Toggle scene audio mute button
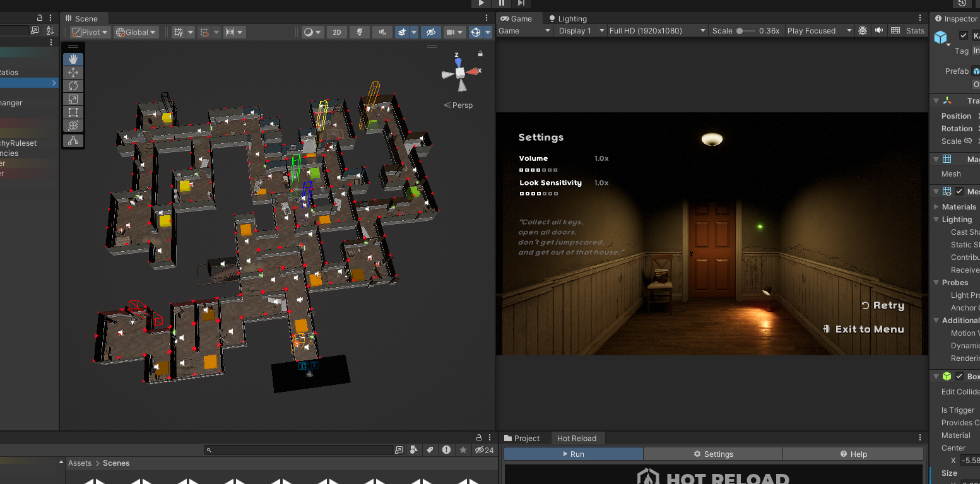The height and width of the screenshot is (484, 980). 382,32
